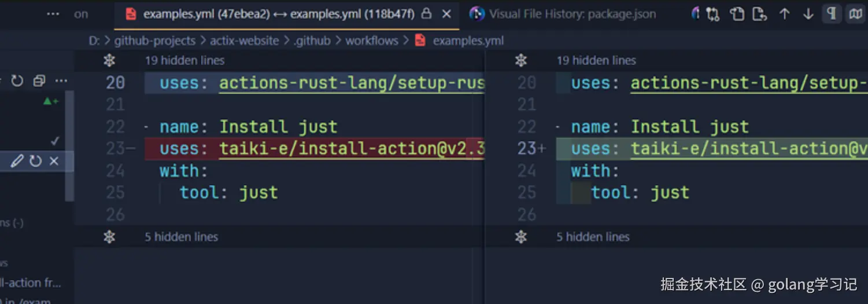Screen dimensions: 868x304
Task: Toggle the side-by-side map view icon
Action: (x=855, y=14)
